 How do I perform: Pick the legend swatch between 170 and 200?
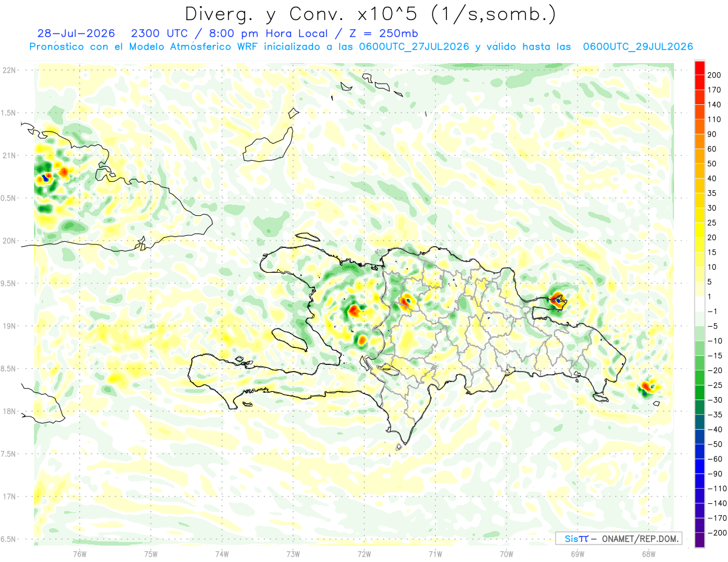(699, 82)
